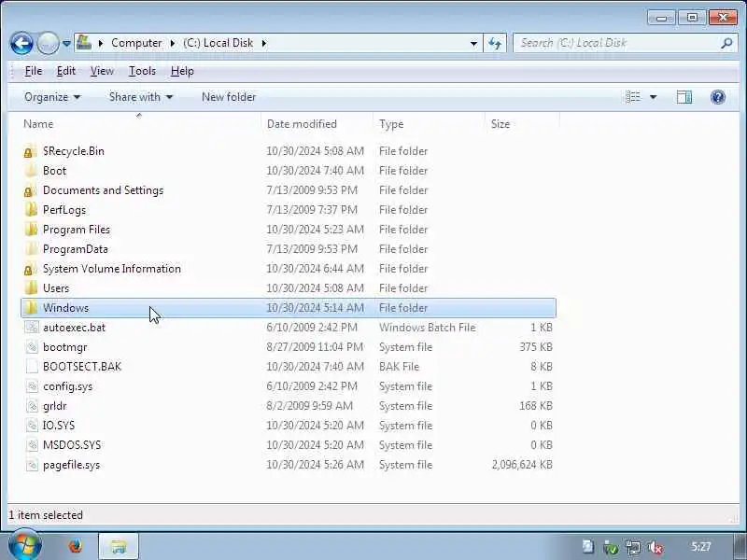
Task: Click the muted volume tray icon
Action: point(656,547)
